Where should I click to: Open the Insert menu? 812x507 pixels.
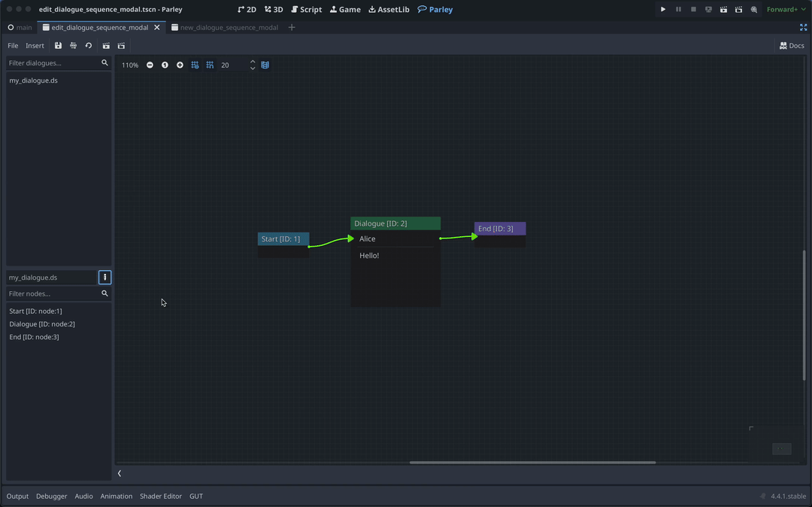35,45
